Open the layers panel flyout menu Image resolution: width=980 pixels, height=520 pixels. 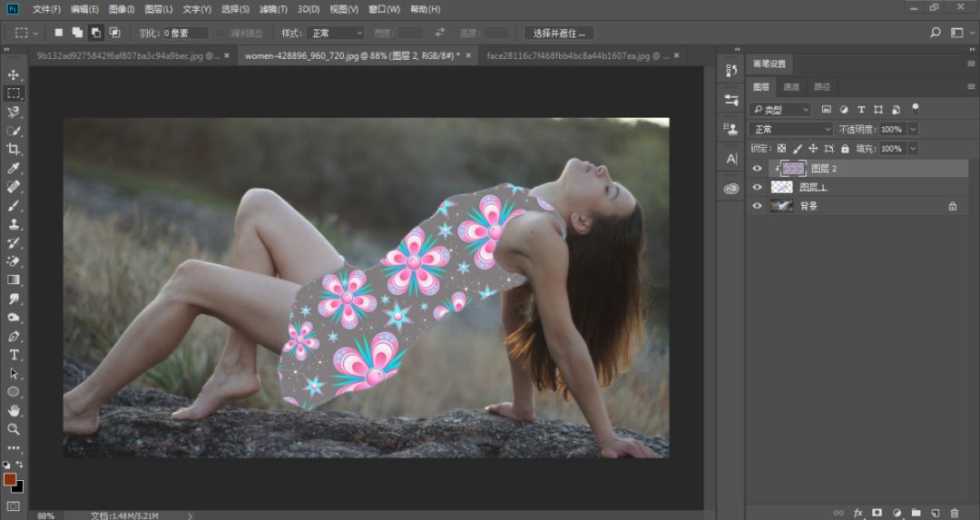pos(971,87)
